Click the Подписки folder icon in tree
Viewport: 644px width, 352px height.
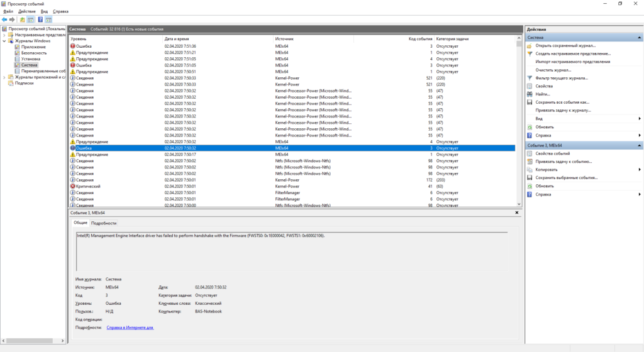pyautogui.click(x=11, y=83)
